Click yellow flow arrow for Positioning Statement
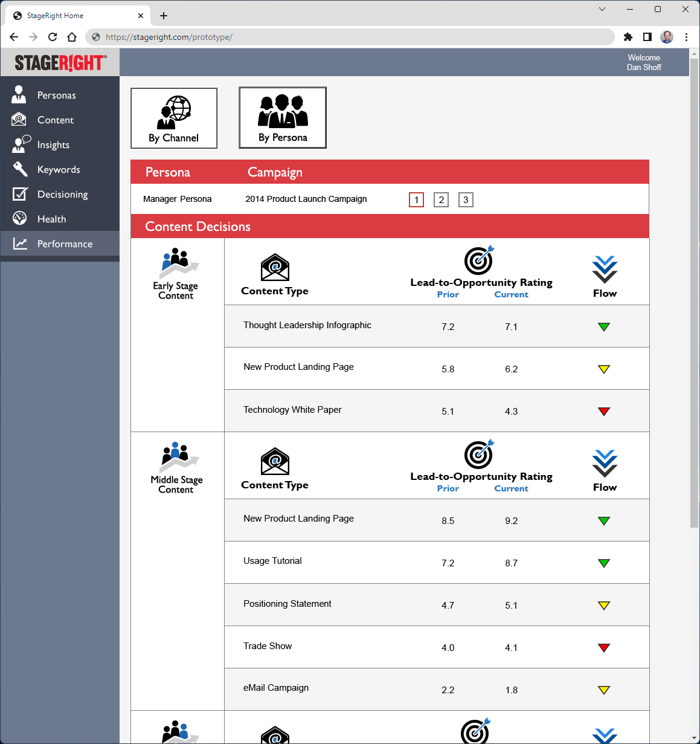The image size is (700, 744). (x=604, y=606)
